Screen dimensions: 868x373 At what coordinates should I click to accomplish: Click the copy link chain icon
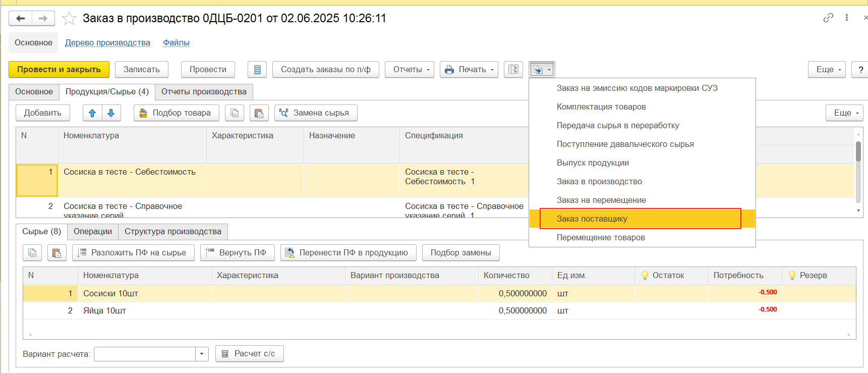click(x=828, y=18)
